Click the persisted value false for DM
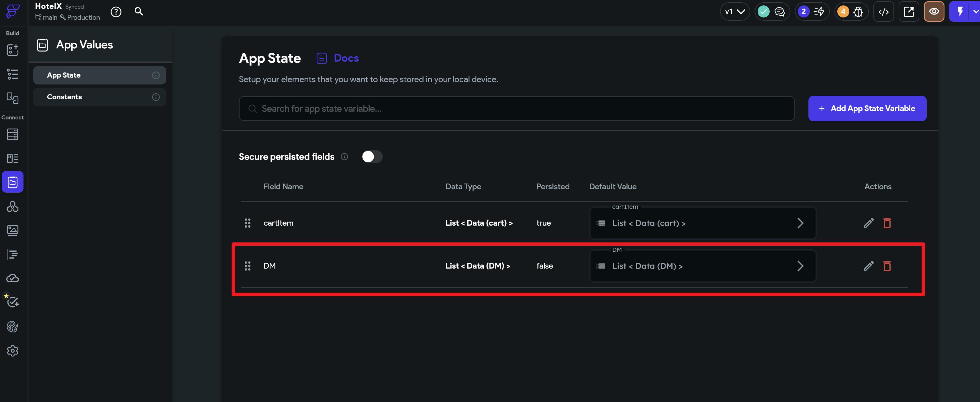980x402 pixels. pos(544,266)
